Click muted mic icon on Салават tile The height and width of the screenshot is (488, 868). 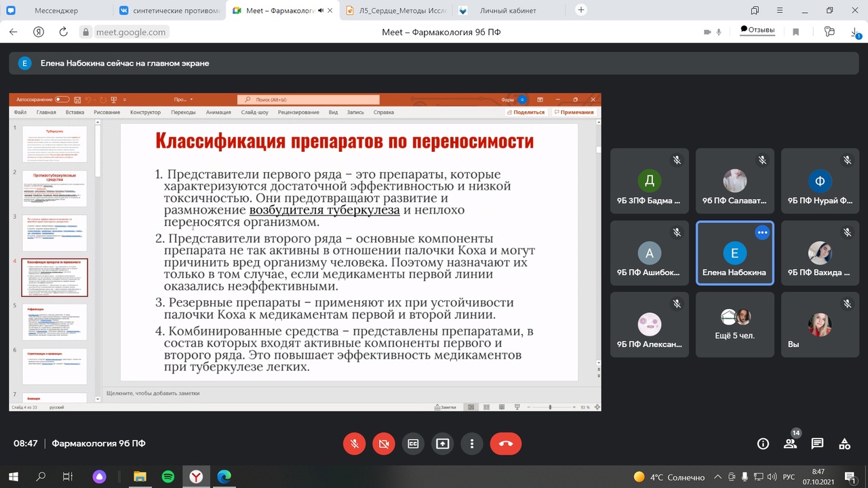(x=762, y=160)
